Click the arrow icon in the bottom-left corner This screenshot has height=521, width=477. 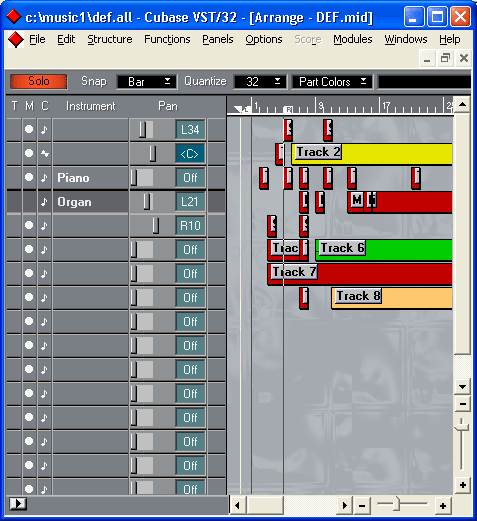(x=18, y=503)
